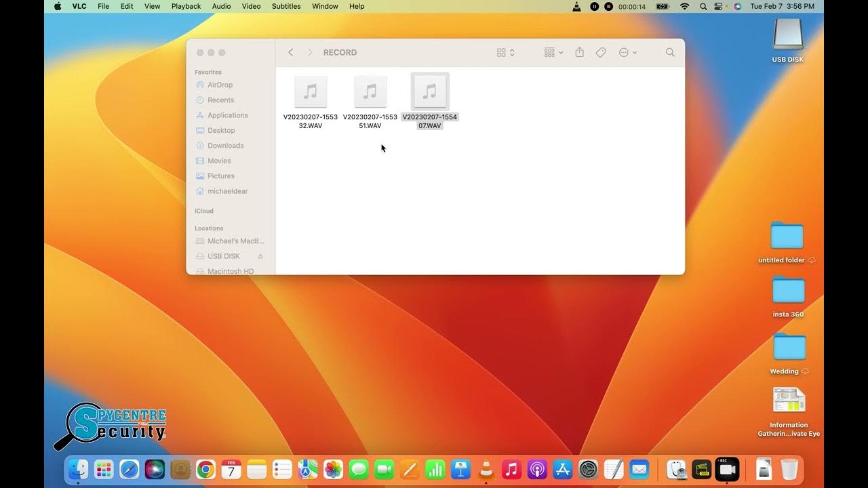
Task: Open the Window menu
Action: click(325, 6)
